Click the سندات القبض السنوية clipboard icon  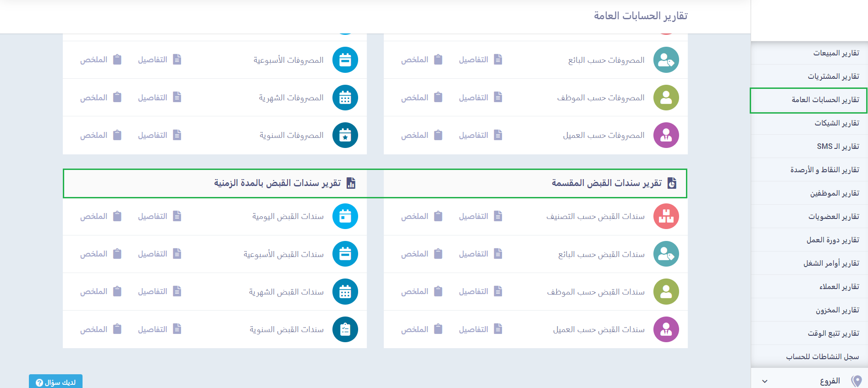pyautogui.click(x=345, y=329)
